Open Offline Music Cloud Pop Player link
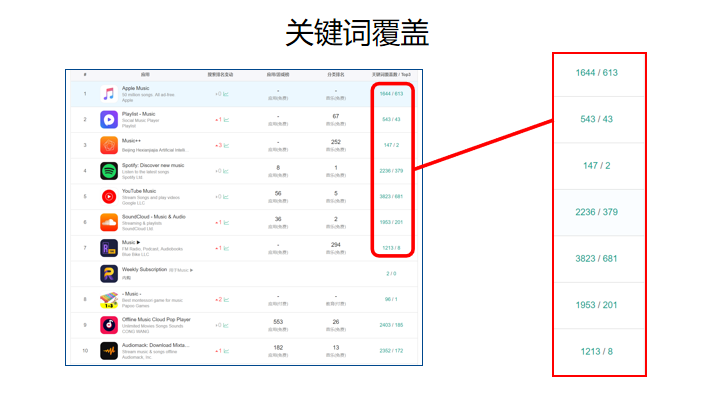Viewport: 719px width, 402px height. (156, 319)
